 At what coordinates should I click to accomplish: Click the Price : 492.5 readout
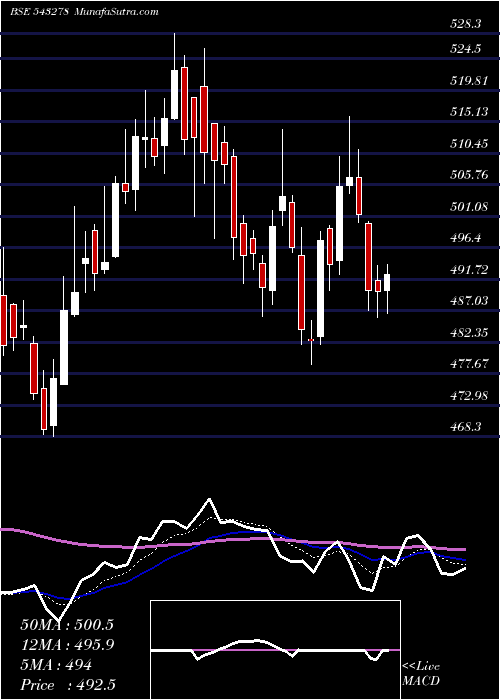[70, 685]
